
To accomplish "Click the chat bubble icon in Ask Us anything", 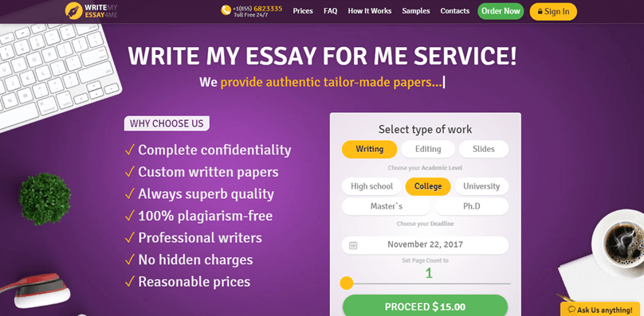I will click(571, 310).
